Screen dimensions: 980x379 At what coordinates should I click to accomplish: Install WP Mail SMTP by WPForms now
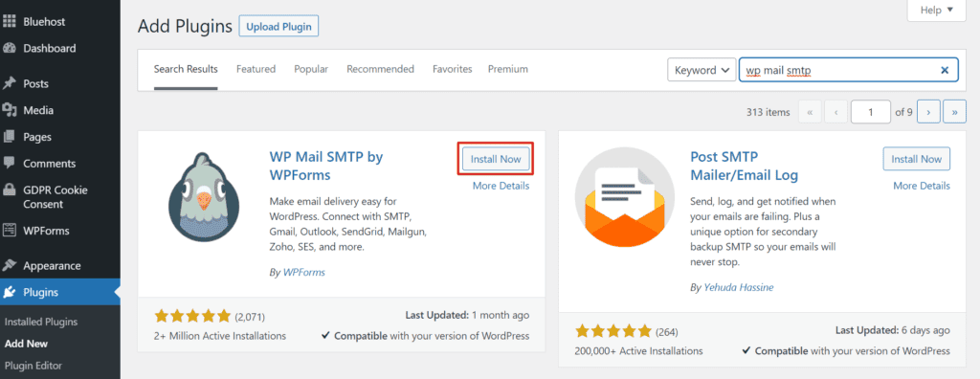[496, 159]
